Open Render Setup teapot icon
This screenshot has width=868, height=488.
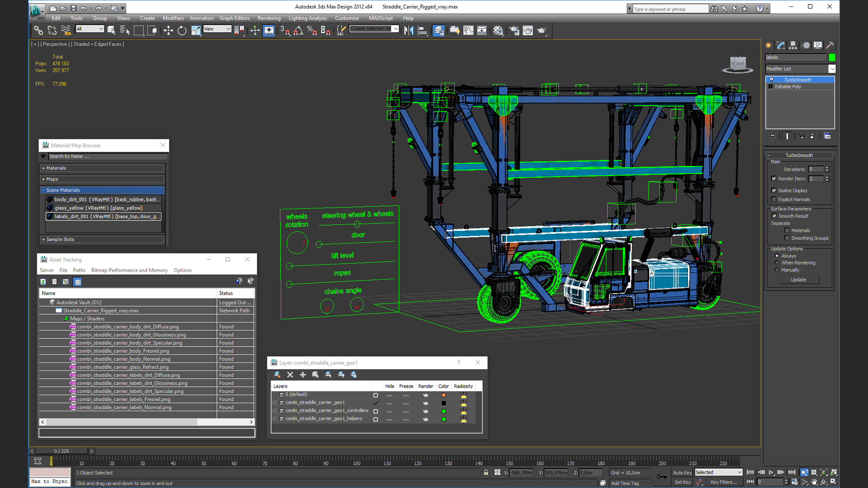click(514, 30)
